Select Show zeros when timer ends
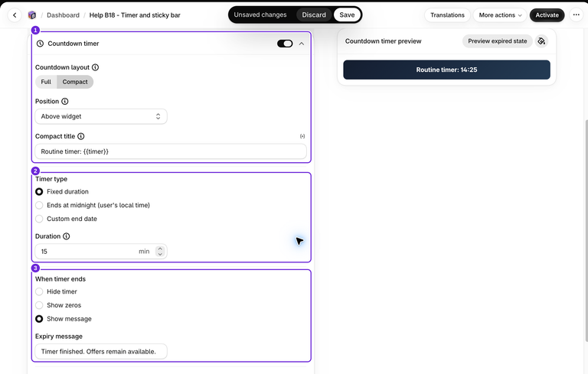Viewport: 588px width, 374px height. tap(39, 305)
